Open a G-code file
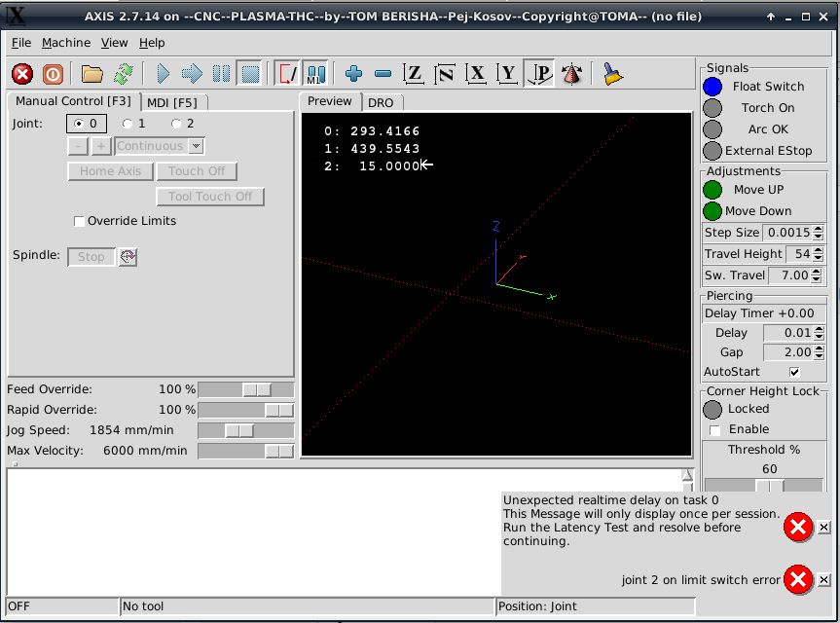The image size is (840, 623). click(x=92, y=74)
